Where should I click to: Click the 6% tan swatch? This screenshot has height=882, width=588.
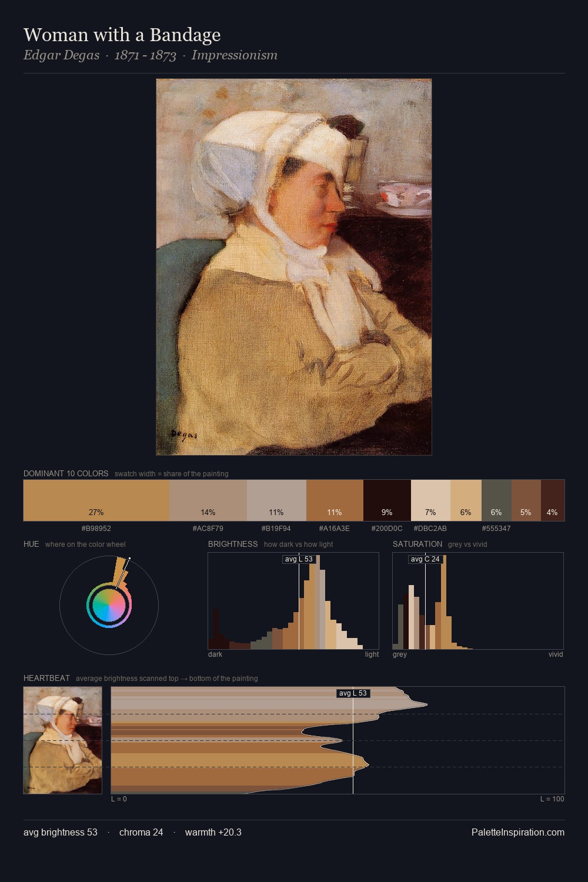click(466, 500)
